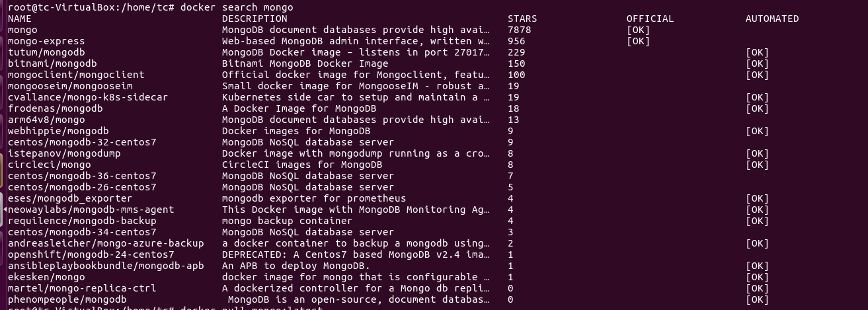
Task: Click the NAME column header
Action: coord(20,19)
